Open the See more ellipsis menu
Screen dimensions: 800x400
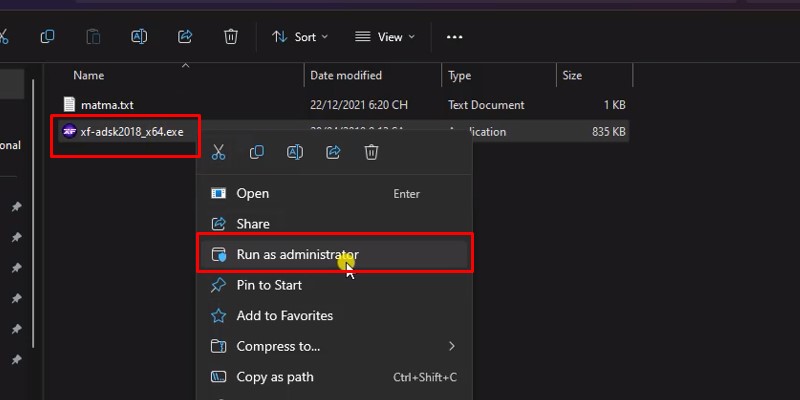pyautogui.click(x=454, y=37)
